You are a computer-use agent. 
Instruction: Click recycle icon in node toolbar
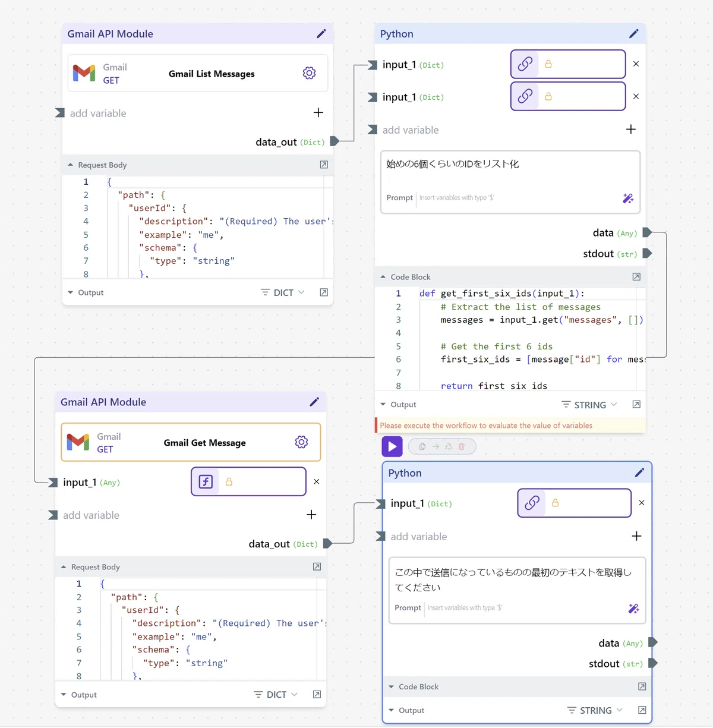(449, 446)
